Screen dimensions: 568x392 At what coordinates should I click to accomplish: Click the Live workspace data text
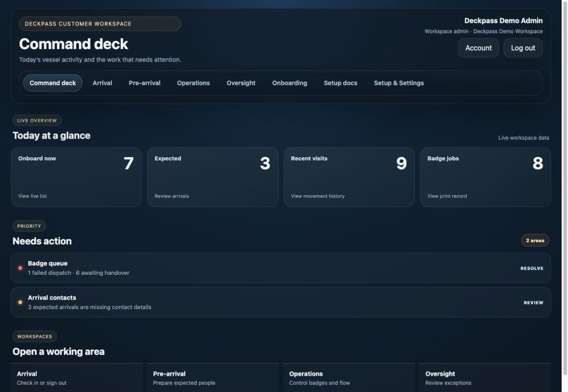524,138
